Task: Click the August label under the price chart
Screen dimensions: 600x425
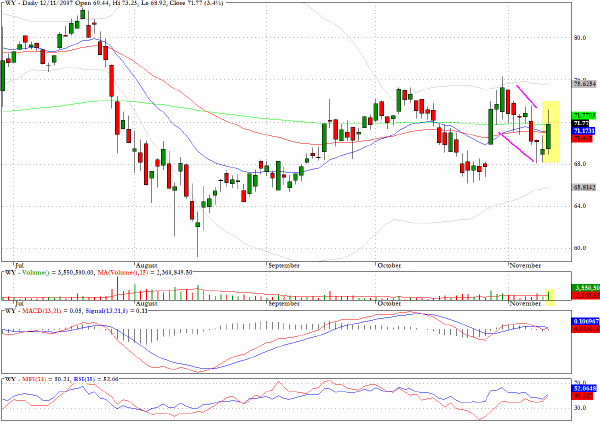Action: pos(147,265)
